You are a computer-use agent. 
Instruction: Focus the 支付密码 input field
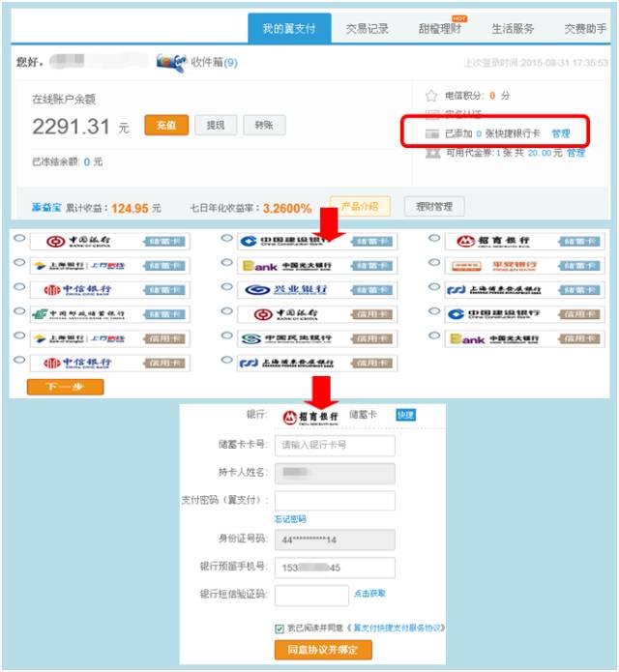[x=335, y=501]
